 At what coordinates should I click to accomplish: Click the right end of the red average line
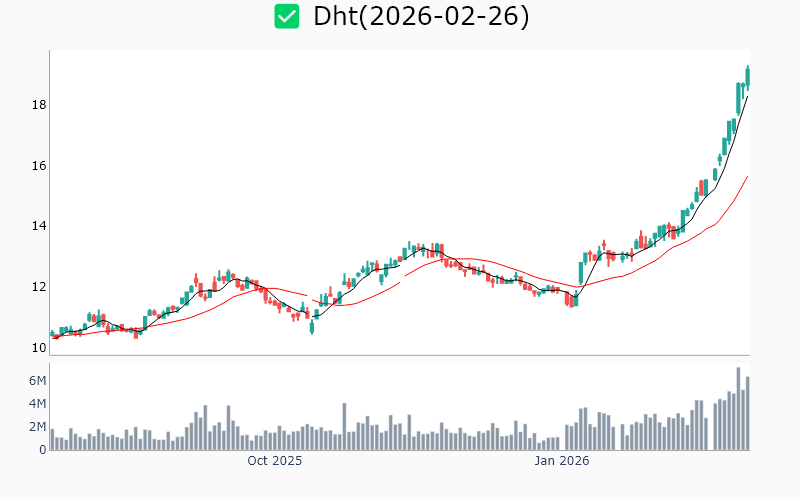pos(747,177)
